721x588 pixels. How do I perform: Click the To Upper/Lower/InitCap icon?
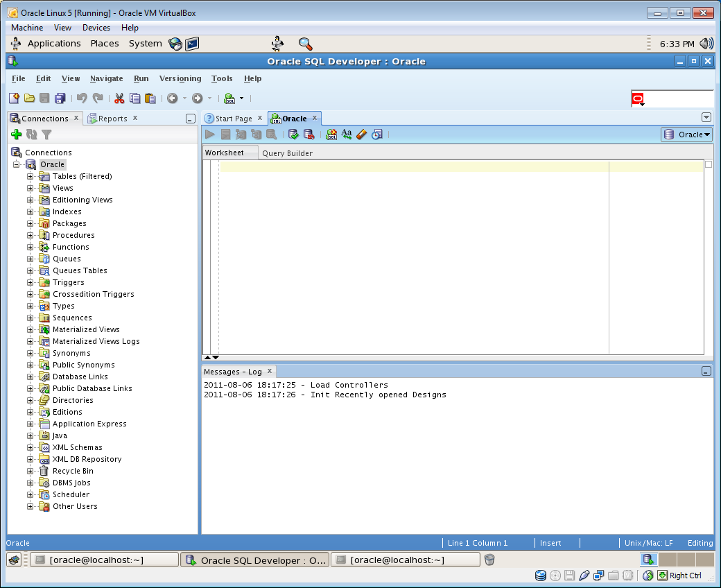click(x=347, y=135)
